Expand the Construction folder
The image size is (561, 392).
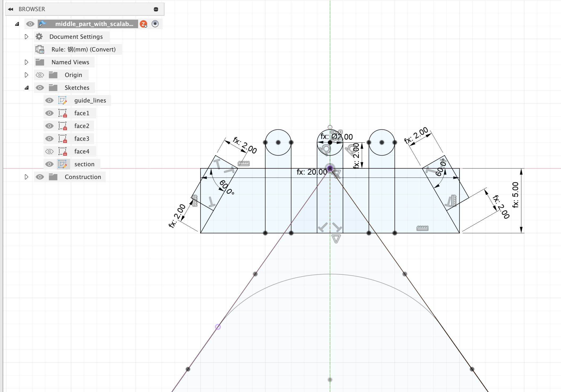[26, 177]
